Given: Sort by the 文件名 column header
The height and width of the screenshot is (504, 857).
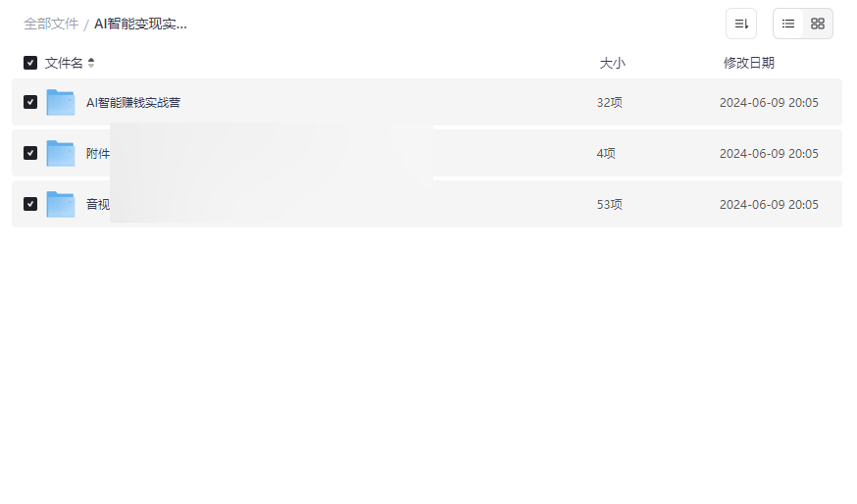Looking at the screenshot, I should point(64,63).
